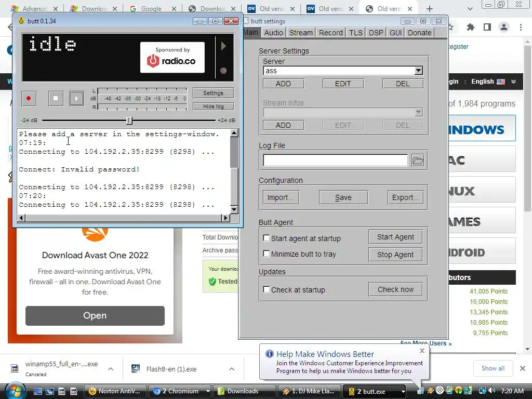Open the Chrome three-dot menu
The height and width of the screenshot is (399, 532).
pos(521,27)
